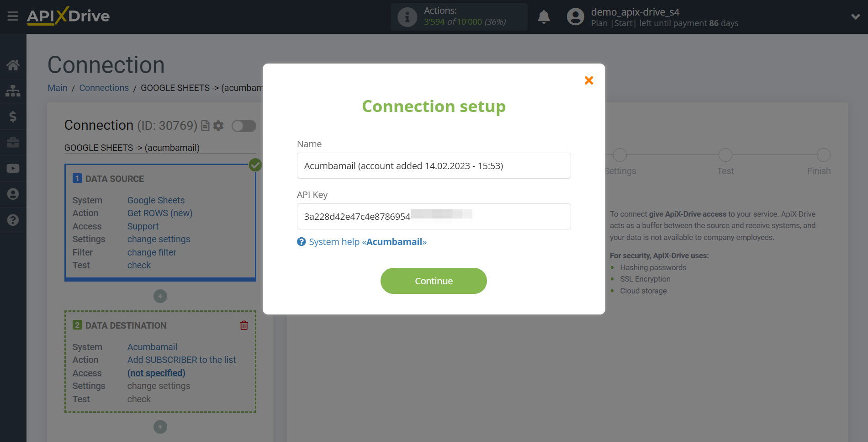Click the help question-circle icon in dialog
This screenshot has width=868, height=442.
(x=302, y=242)
